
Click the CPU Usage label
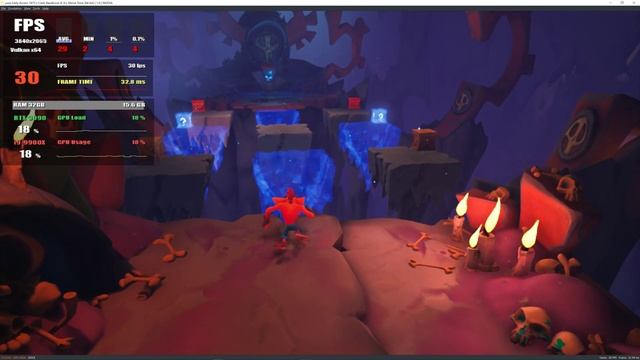(74, 142)
